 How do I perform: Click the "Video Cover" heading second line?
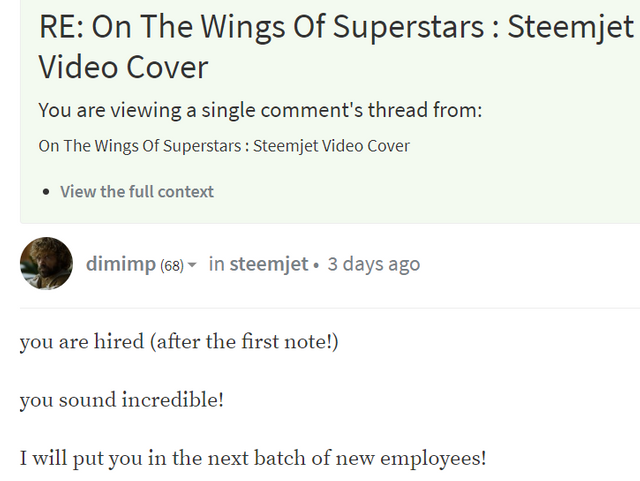tap(123, 67)
